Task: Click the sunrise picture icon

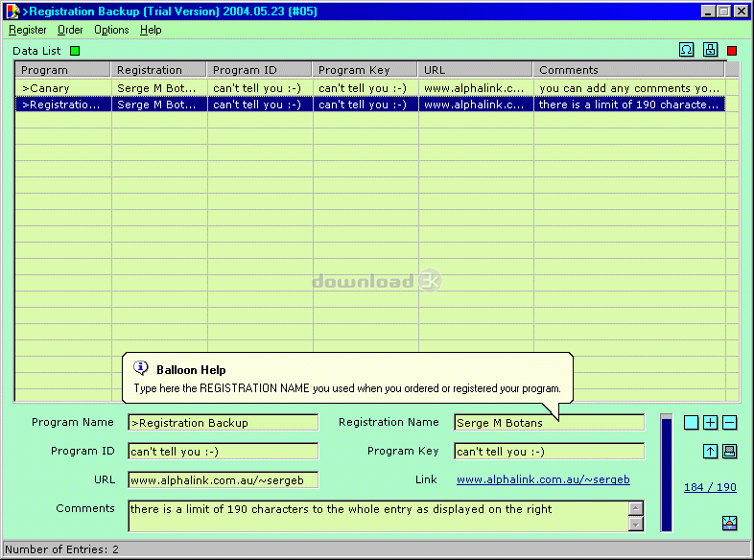Action: click(x=729, y=523)
